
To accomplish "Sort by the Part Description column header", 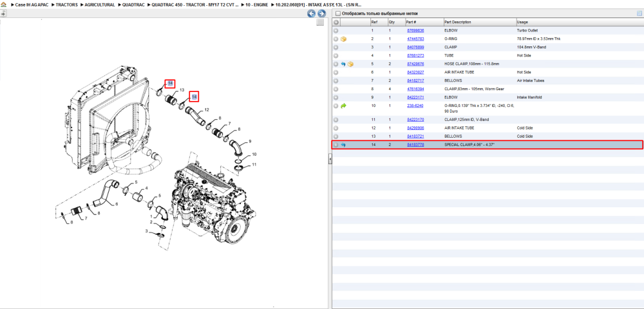I will coord(480,22).
